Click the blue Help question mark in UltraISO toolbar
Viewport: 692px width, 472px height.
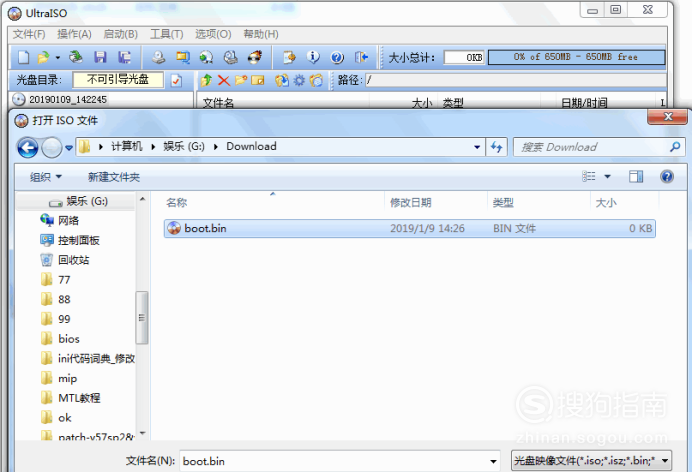(x=337, y=57)
